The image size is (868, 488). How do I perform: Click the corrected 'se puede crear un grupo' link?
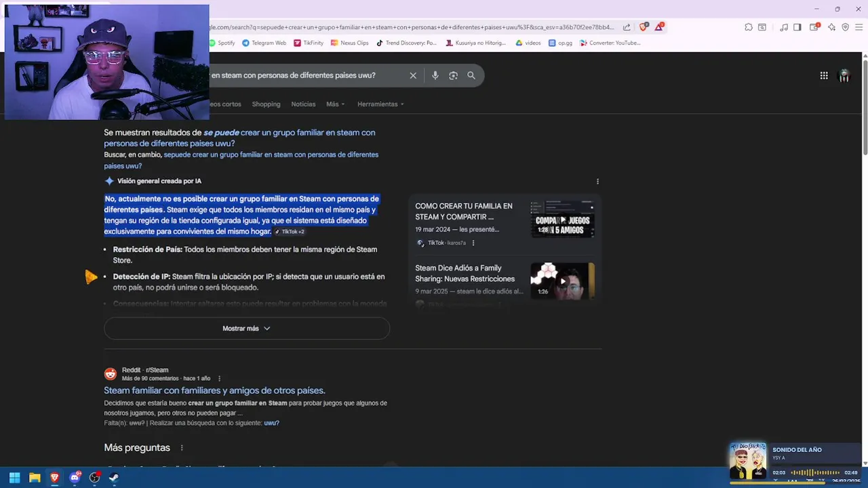(239, 138)
